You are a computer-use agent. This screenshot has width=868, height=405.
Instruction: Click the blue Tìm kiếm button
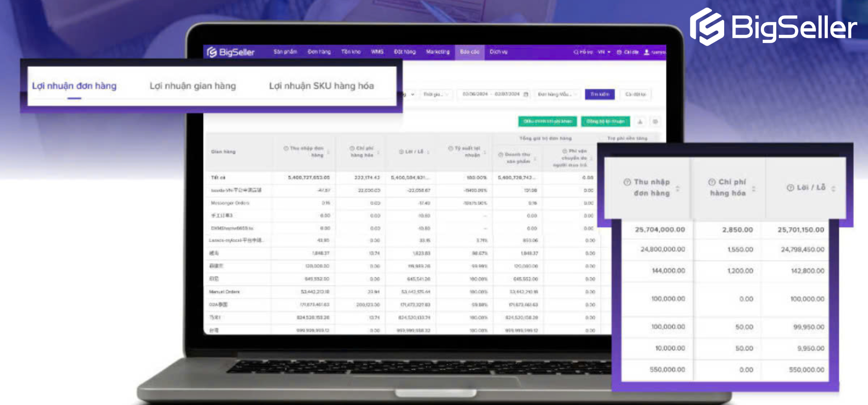(599, 94)
